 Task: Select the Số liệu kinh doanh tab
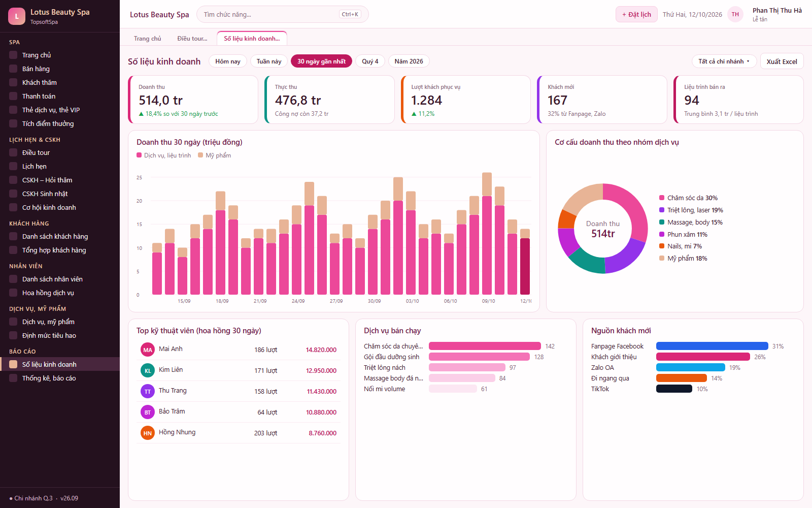pos(252,39)
